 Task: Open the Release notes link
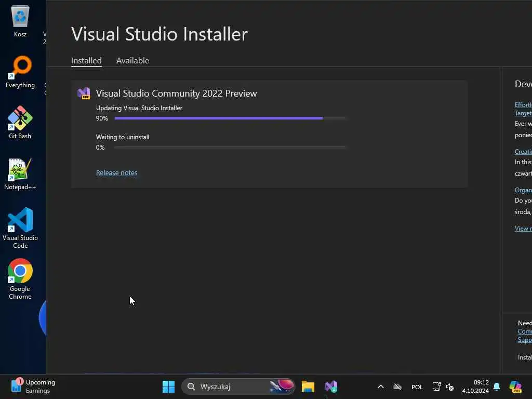click(x=117, y=172)
